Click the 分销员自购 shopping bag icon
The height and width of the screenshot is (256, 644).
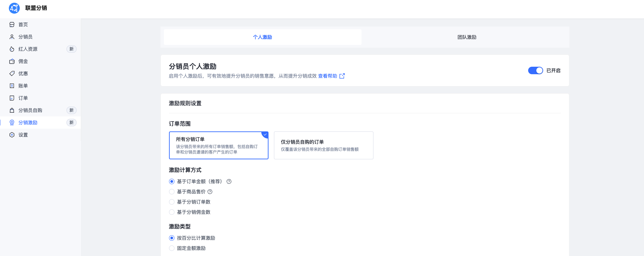click(x=12, y=110)
